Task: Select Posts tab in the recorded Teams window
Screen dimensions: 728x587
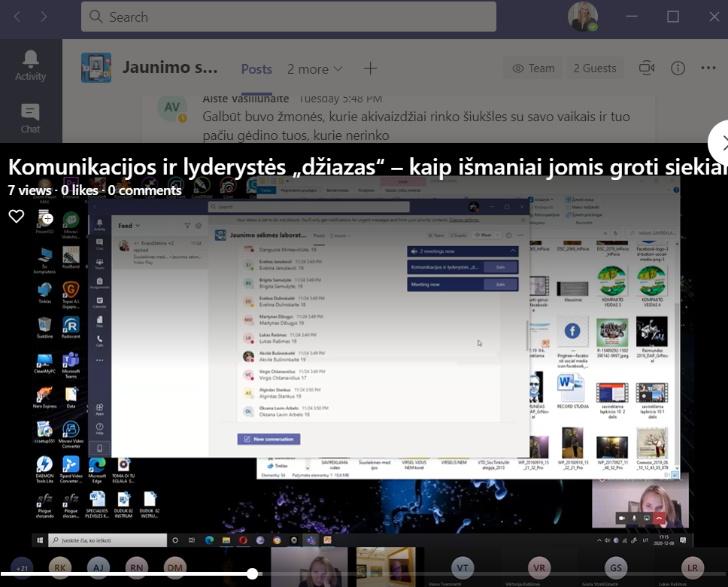Action: tap(319, 236)
